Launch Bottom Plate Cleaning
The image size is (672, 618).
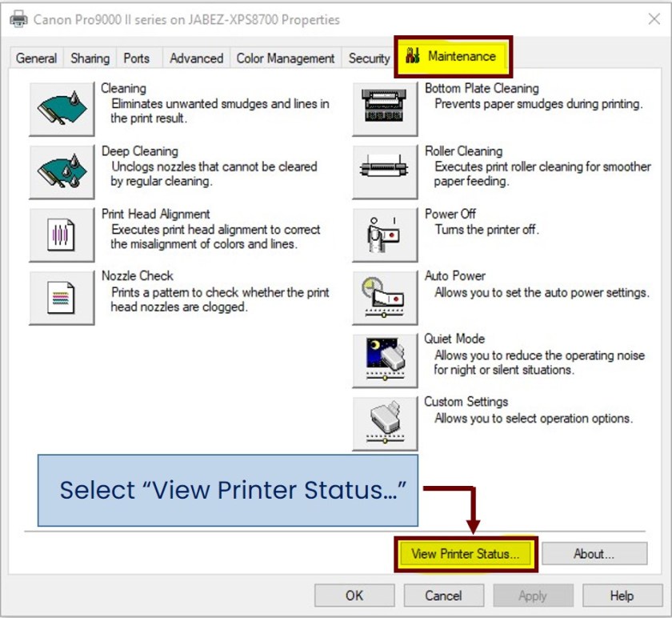(384, 108)
